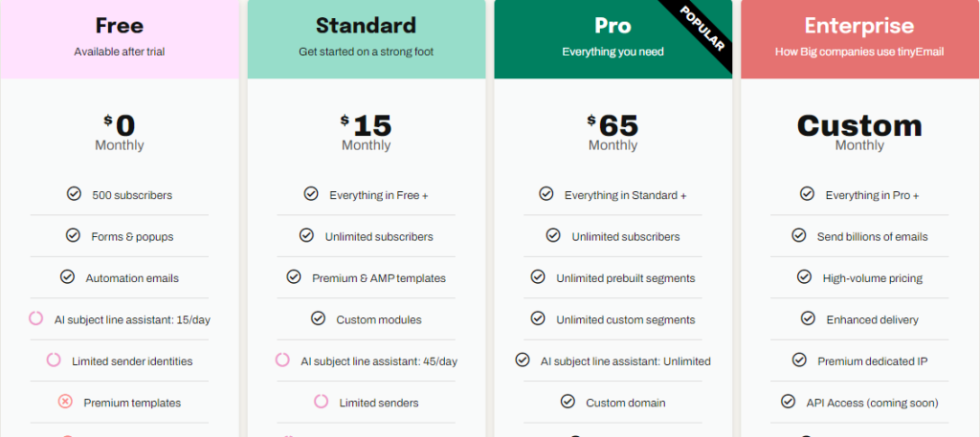Screen dimensions: 980x437
Task: Click the check icon beside Custom modules
Action: point(318,318)
